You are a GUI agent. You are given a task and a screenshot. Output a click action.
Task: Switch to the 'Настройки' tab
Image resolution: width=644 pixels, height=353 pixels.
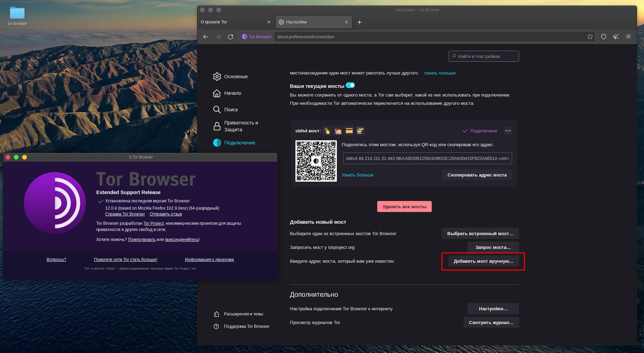click(x=314, y=22)
